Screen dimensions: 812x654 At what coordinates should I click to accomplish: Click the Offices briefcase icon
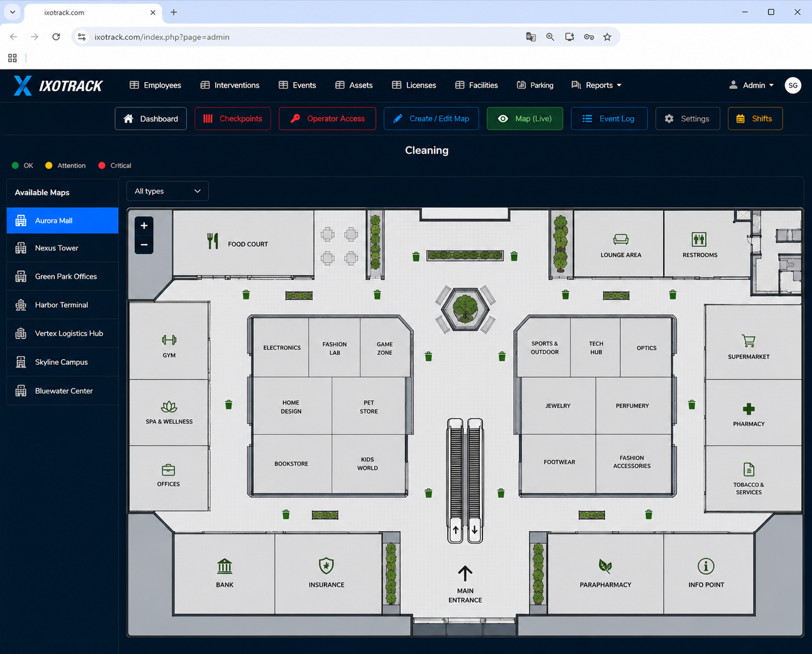(168, 469)
